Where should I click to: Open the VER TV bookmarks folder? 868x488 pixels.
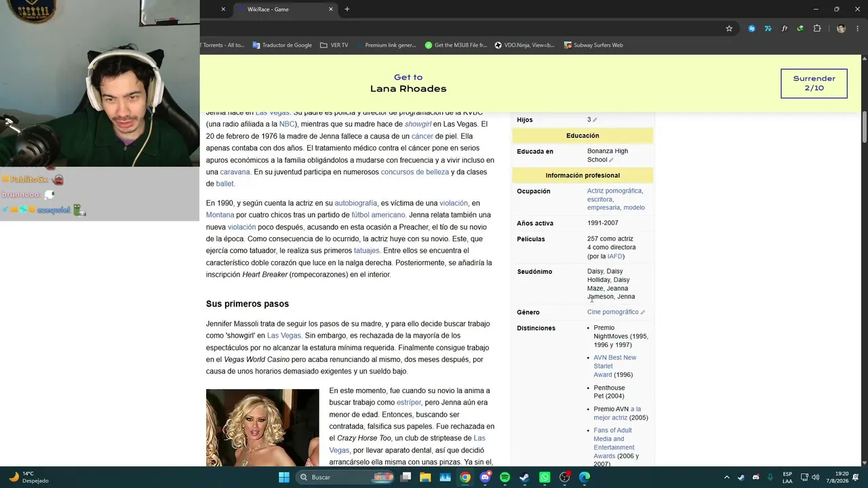(334, 45)
